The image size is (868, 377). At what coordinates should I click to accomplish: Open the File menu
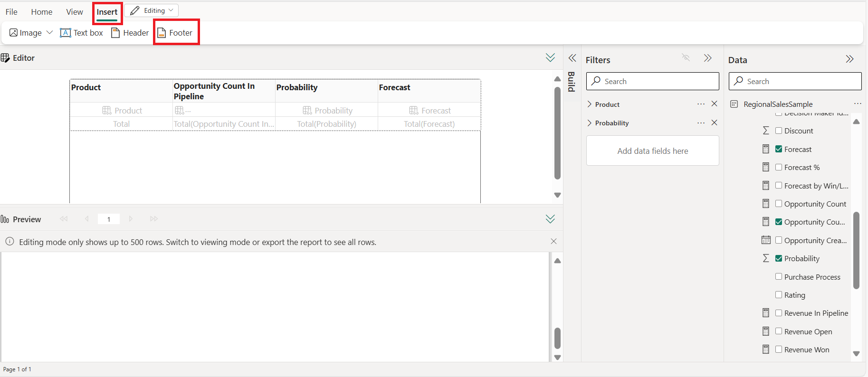tap(11, 12)
